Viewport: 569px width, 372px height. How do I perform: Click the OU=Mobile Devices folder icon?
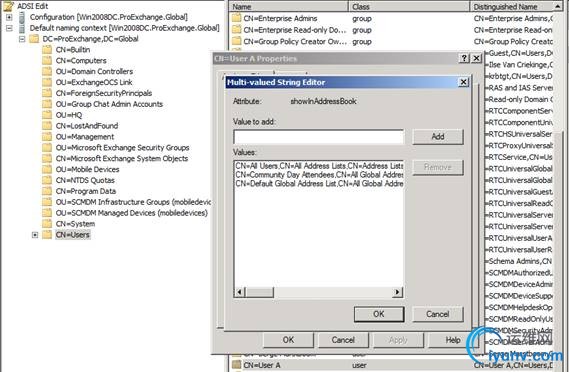47,169
